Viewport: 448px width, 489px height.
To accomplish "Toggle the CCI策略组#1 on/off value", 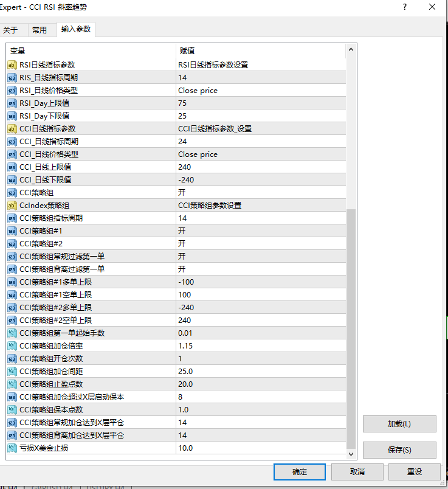I will [x=260, y=231].
